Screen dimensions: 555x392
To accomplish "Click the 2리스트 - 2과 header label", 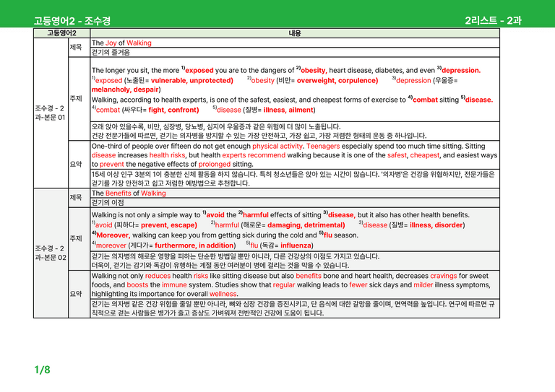I will (x=493, y=20).
